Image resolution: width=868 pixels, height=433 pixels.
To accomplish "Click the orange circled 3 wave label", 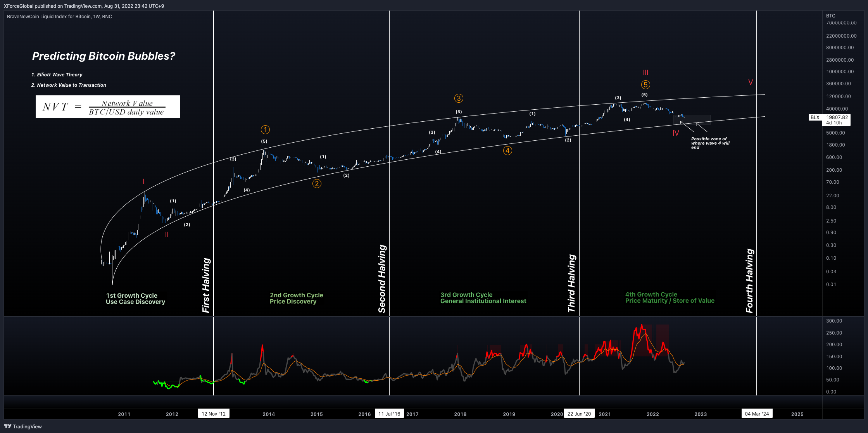I will click(459, 98).
